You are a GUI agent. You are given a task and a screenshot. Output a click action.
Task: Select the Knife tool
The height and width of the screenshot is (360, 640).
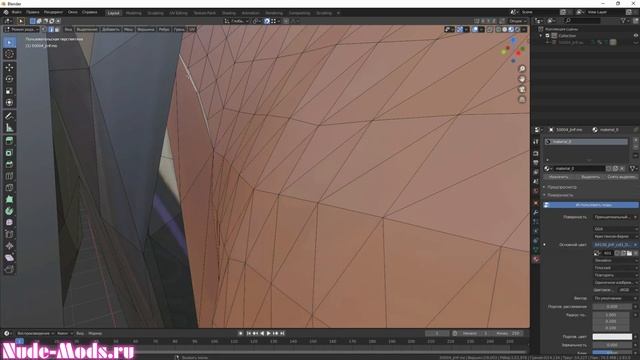[9, 188]
